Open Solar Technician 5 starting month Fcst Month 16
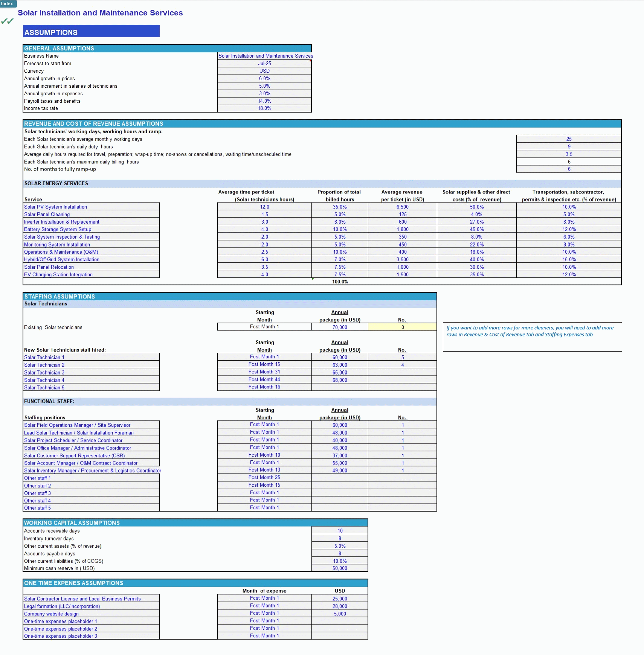This screenshot has width=644, height=655. click(264, 387)
